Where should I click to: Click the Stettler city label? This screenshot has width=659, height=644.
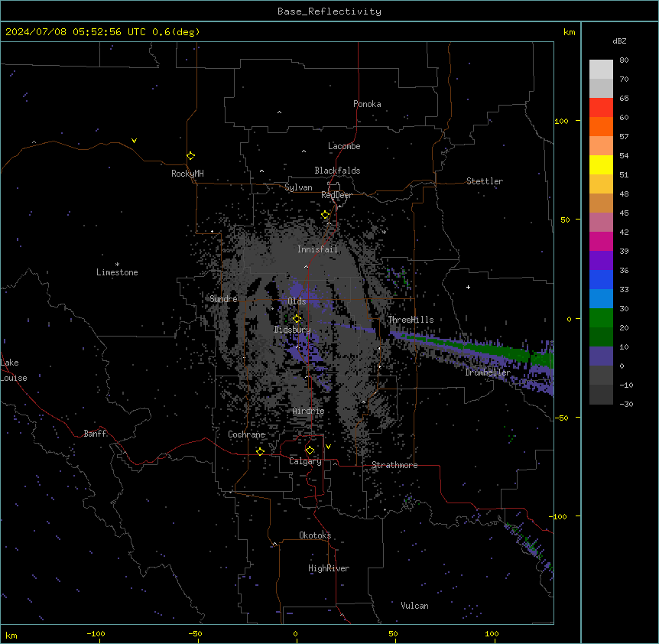pos(485,181)
